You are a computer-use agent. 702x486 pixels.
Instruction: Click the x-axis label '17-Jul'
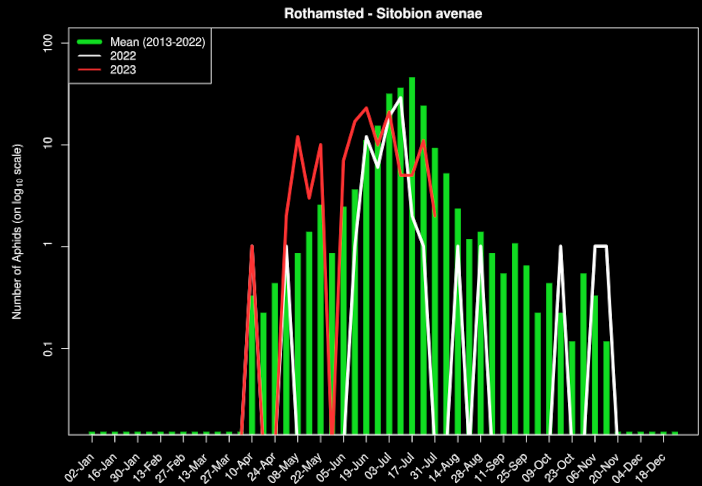pos(401,466)
